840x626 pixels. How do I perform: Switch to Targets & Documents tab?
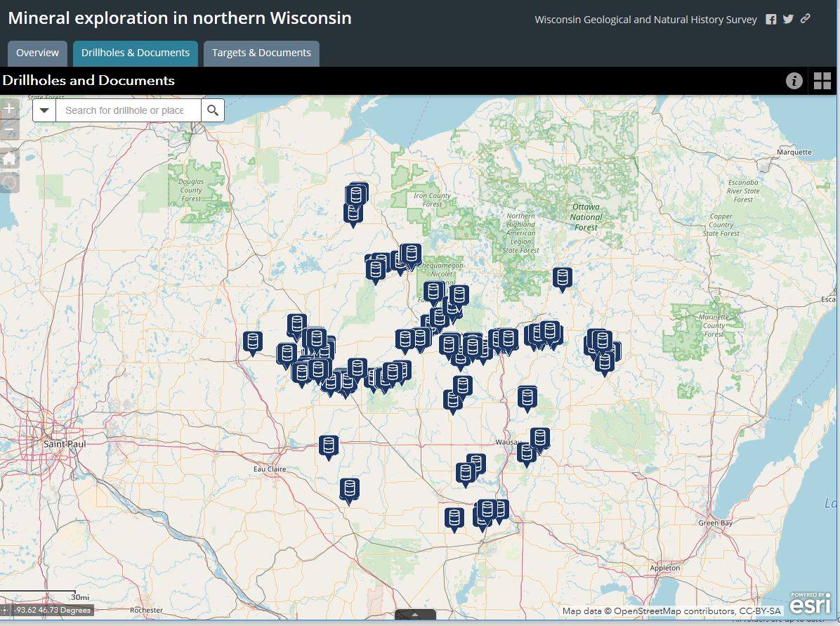pyautogui.click(x=261, y=53)
